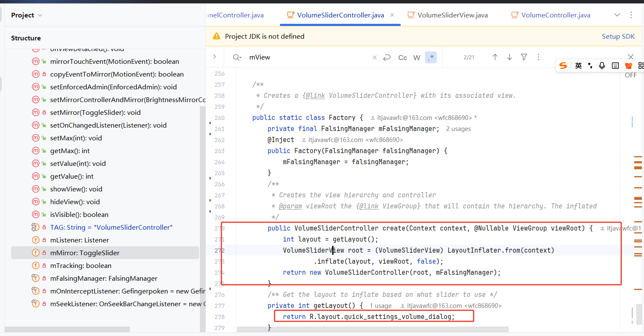Select getValue() method
This screenshot has height=336, width=644.
coord(72,177)
